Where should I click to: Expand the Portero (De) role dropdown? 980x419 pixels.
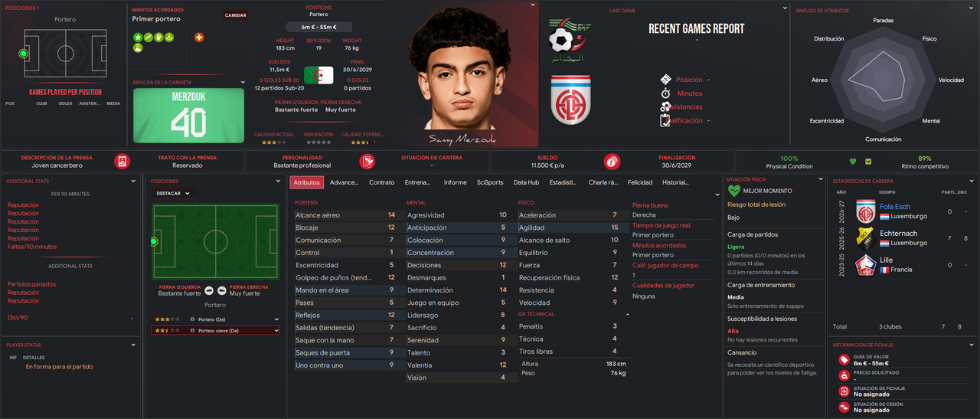pos(276,319)
